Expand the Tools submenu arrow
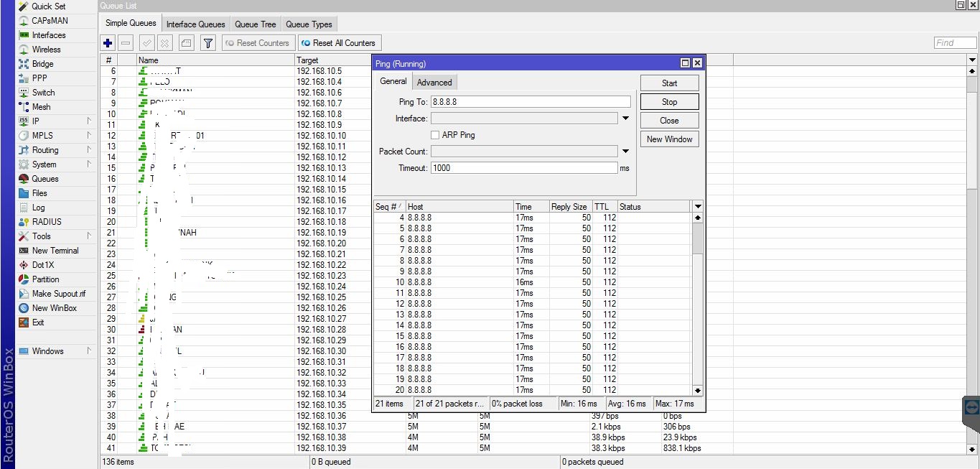The height and width of the screenshot is (469, 980). click(90, 236)
